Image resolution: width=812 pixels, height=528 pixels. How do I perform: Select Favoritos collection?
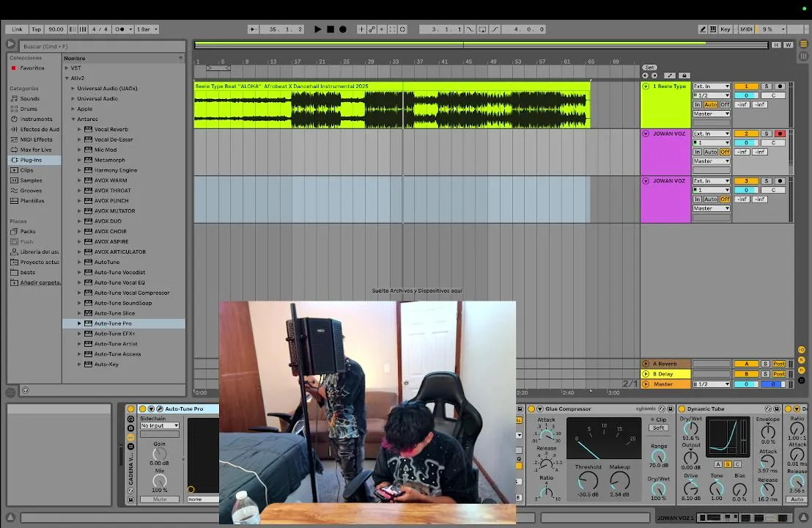click(x=32, y=68)
